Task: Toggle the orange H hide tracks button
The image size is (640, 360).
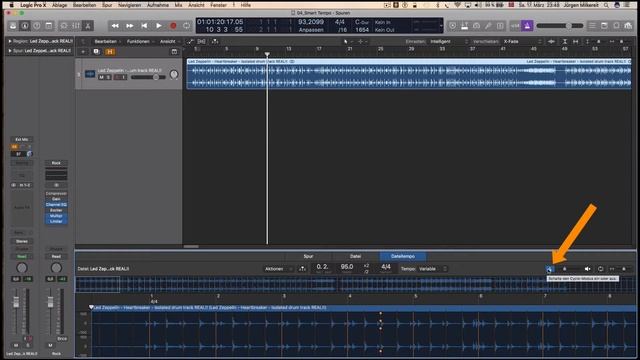Action: click(110, 51)
